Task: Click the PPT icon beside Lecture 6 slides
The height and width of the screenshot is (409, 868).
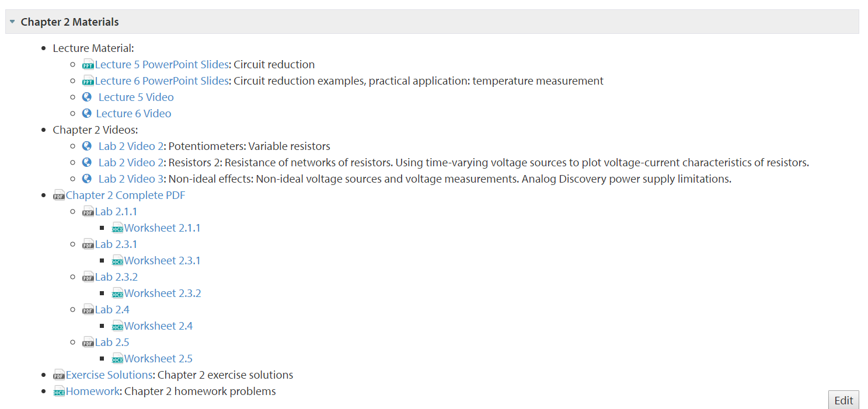Action: 88,81
